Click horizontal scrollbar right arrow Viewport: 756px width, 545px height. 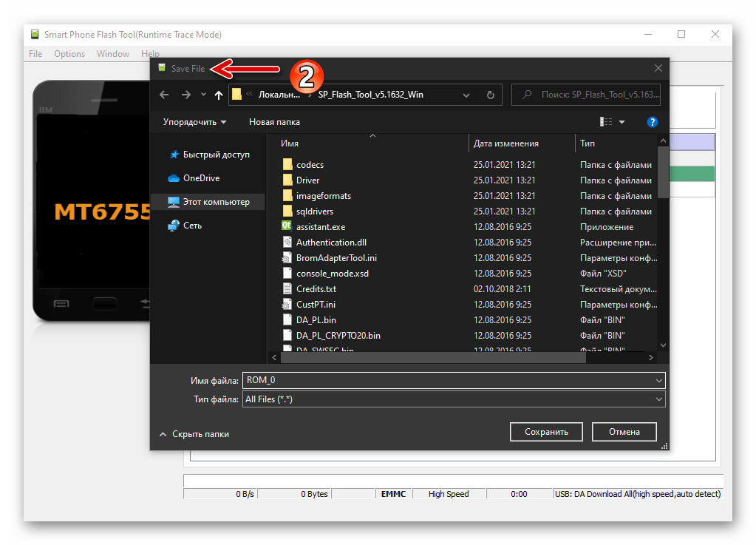coord(651,357)
